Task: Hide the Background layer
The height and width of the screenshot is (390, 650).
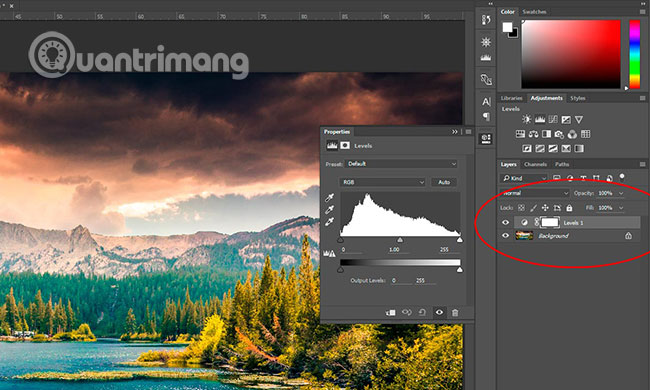Action: click(505, 236)
